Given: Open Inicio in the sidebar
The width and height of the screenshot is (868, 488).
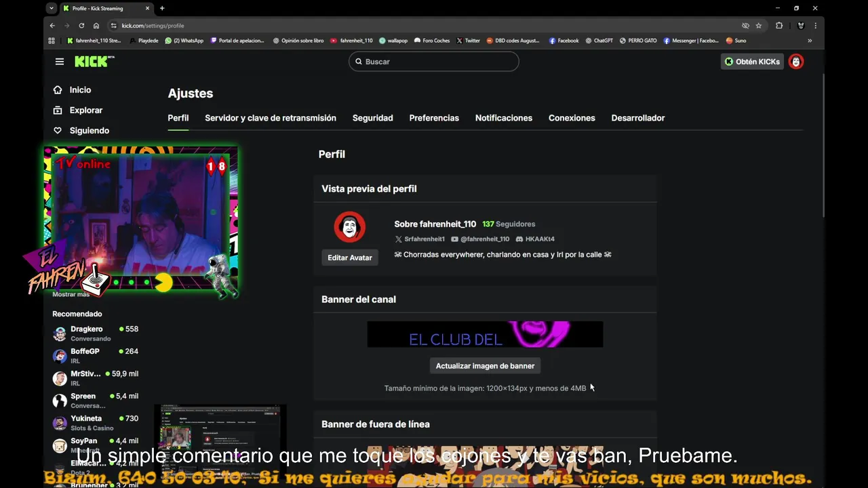Looking at the screenshot, I should pos(72,89).
